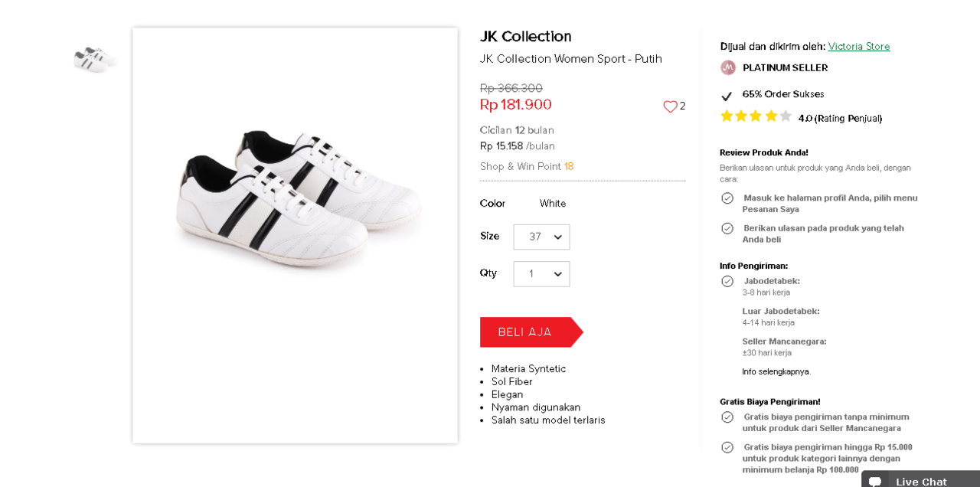
Task: Click the wishlist heart icon
Action: point(670,106)
